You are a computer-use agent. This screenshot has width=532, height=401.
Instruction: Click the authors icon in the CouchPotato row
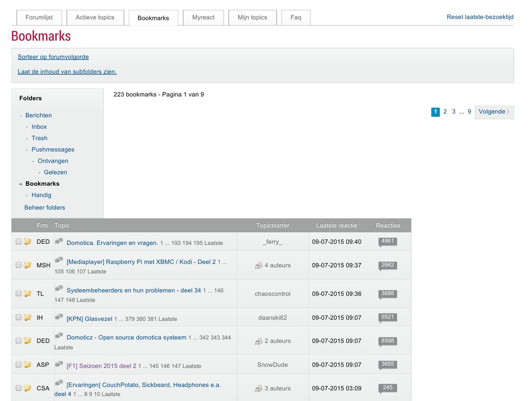tap(259, 388)
